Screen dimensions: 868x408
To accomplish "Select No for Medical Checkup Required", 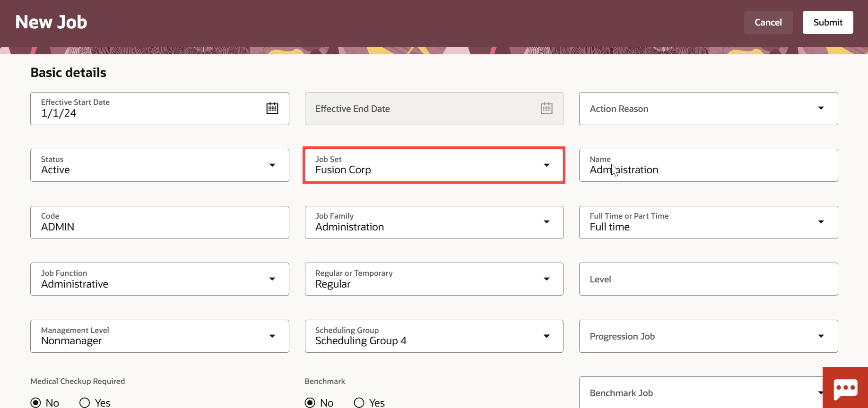I will click(35, 402).
